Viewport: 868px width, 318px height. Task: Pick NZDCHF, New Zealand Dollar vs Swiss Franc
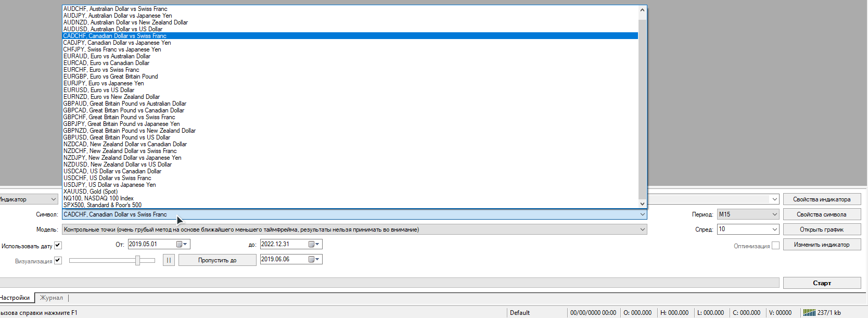point(350,151)
